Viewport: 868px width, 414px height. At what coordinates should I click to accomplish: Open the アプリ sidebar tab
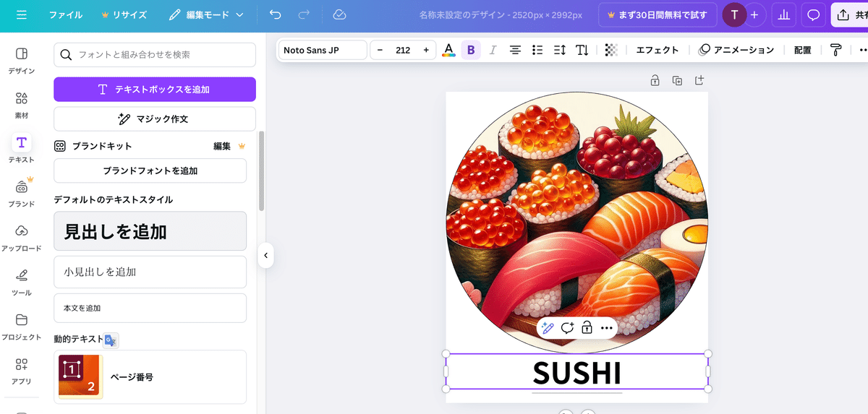[x=22, y=371]
